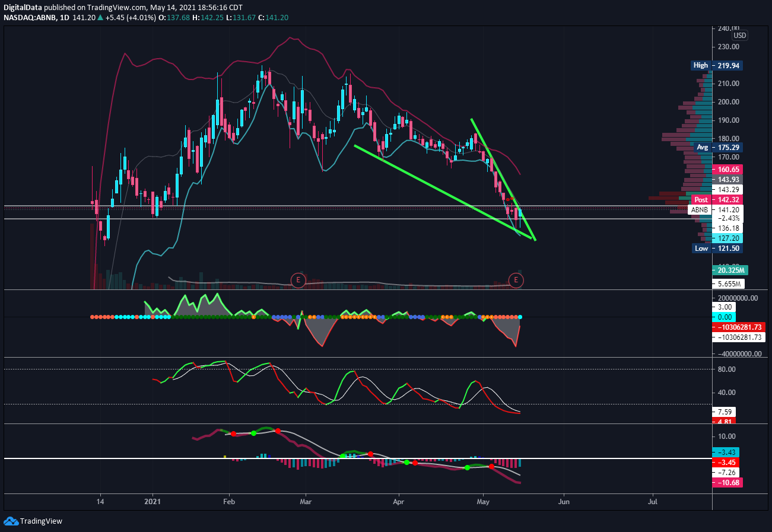Screen dimensions: 772x532
Task: Click the ABNB ticker label on axis
Action: pos(699,209)
